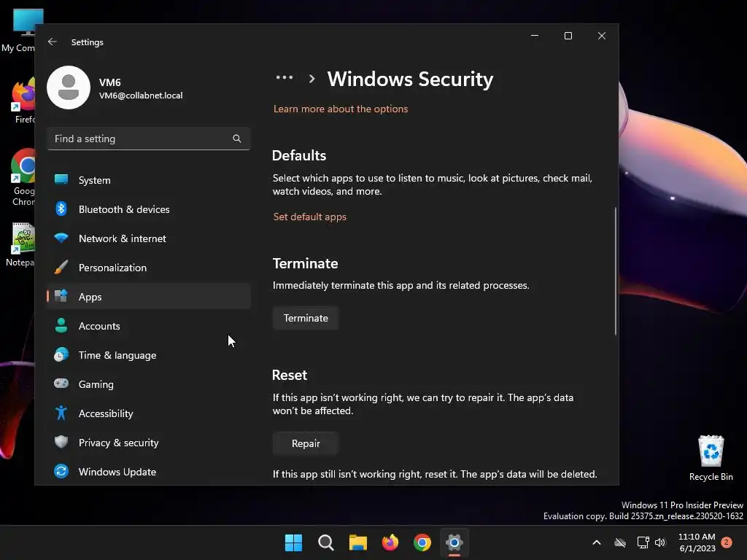Open Learn more about the options link
This screenshot has width=747, height=560.
[x=341, y=109]
